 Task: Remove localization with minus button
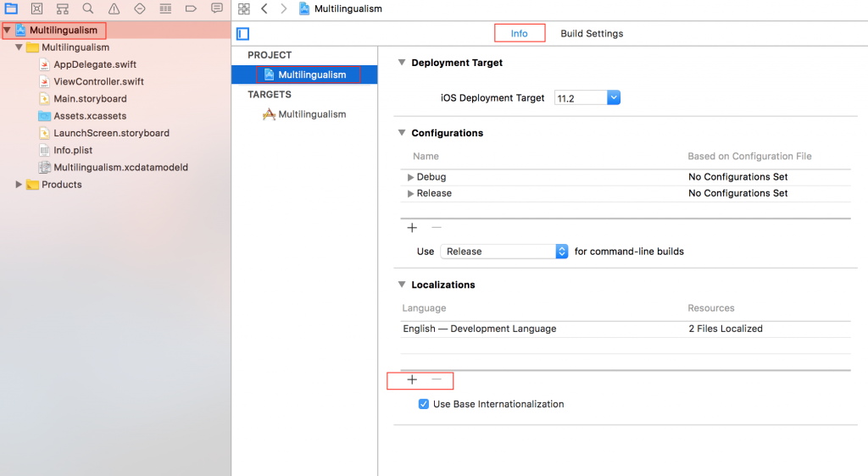point(437,379)
